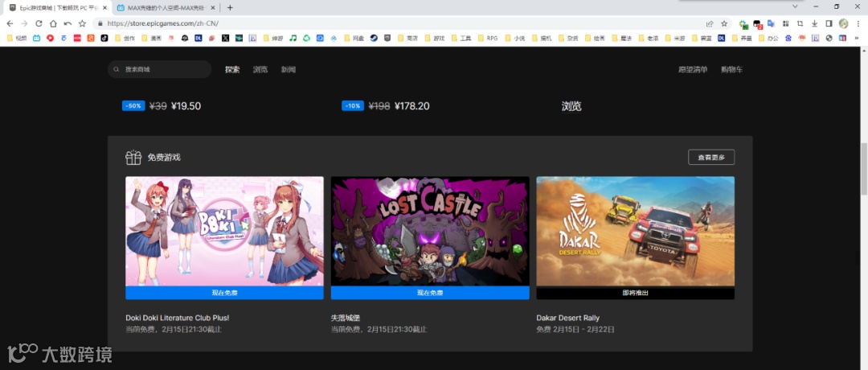This screenshot has width=868, height=370.
Task: Open the green music note bookmark
Action: 293,39
